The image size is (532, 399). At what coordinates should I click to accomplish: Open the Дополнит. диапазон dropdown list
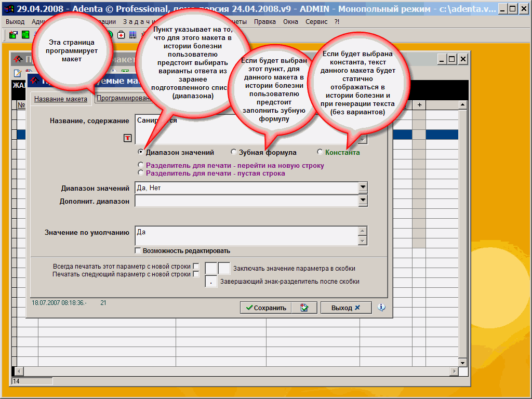[363, 200]
